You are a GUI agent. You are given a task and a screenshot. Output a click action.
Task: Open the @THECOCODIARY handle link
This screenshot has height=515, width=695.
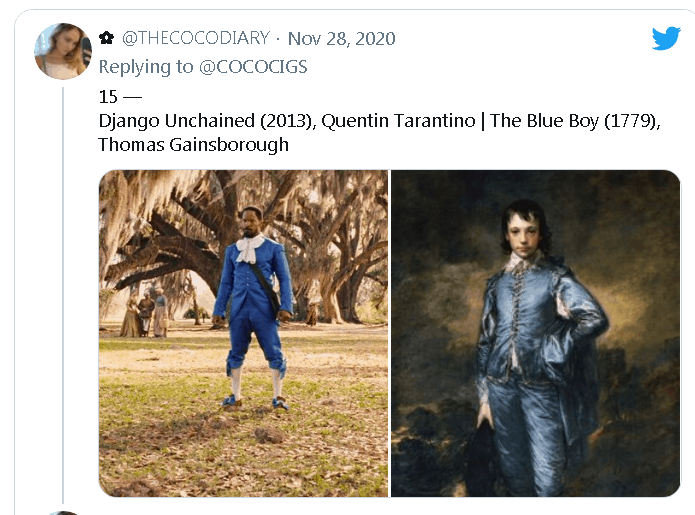coord(195,38)
